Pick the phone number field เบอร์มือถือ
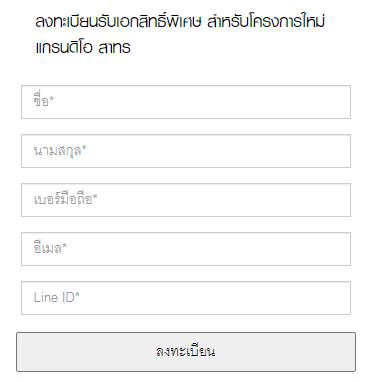Screen dimensions: 372x382 tap(186, 200)
